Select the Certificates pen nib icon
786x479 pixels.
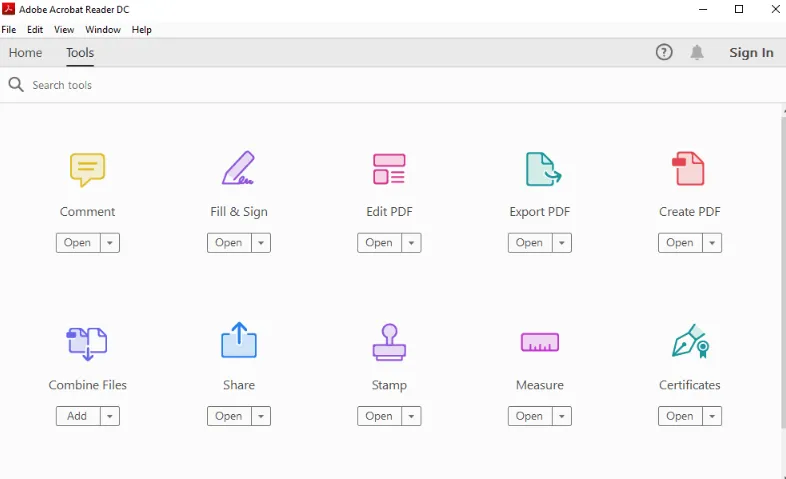(690, 341)
